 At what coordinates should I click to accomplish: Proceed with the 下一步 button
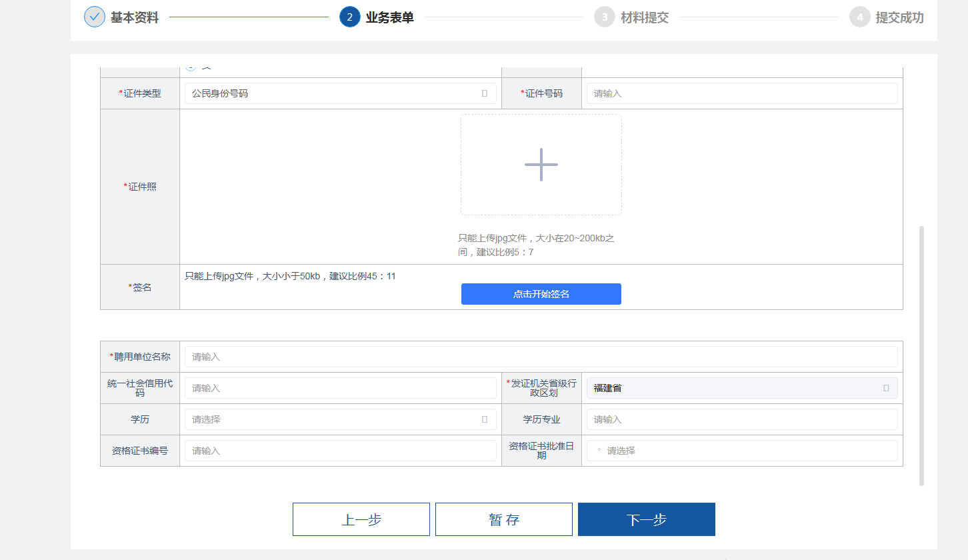click(646, 519)
